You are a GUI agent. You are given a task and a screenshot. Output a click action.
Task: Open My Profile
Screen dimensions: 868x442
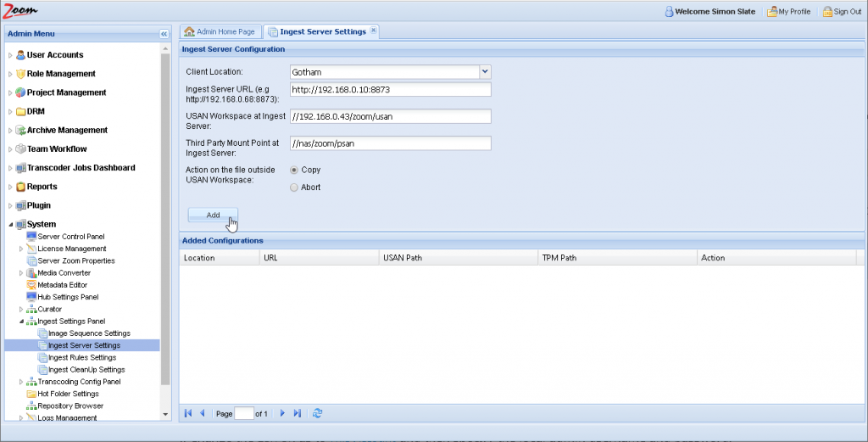pyautogui.click(x=789, y=12)
